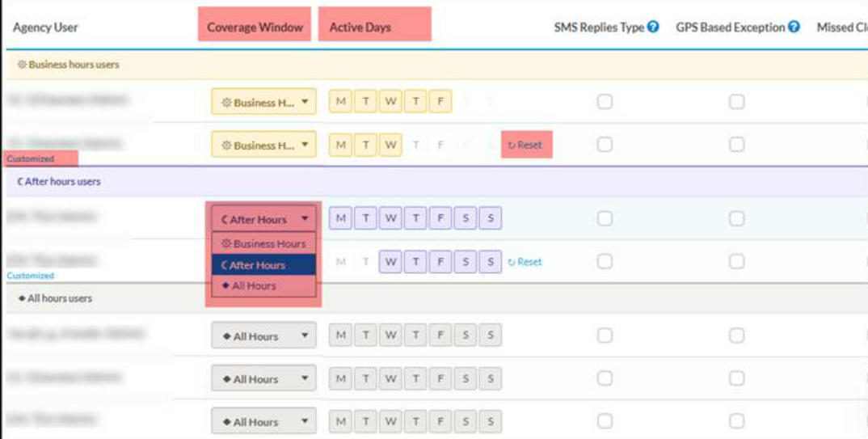This screenshot has height=439, width=868.
Task: Toggle Monday in Business hours row without Reset
Action: [340, 101]
